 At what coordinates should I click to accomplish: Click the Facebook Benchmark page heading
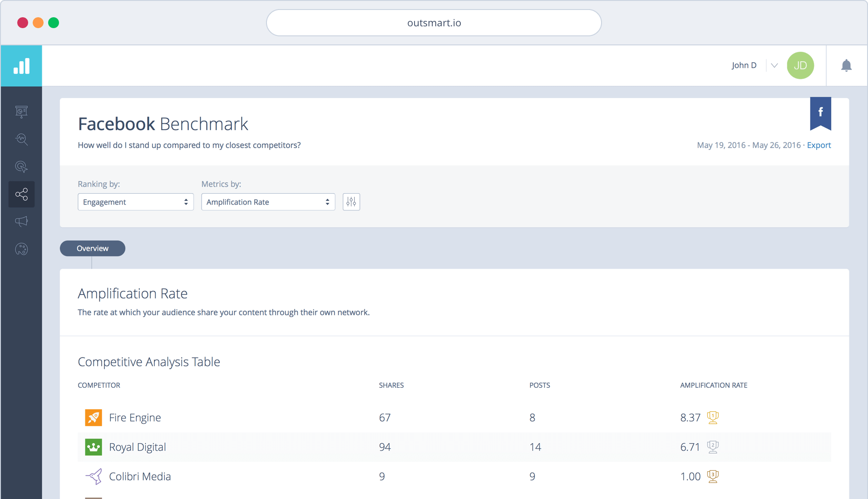(163, 124)
